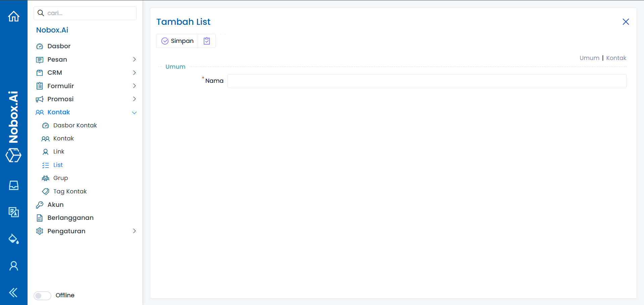Image resolution: width=644 pixels, height=305 pixels.
Task: Expand the Pengaturan menu arrow
Action: tap(134, 231)
